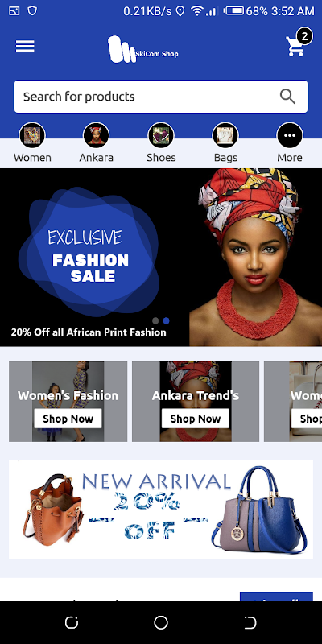
Task: Select the second banner slide dot
Action: pos(166,320)
